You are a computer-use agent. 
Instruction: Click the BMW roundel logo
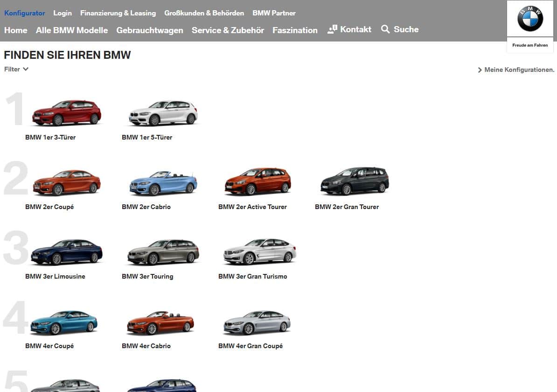pos(530,19)
